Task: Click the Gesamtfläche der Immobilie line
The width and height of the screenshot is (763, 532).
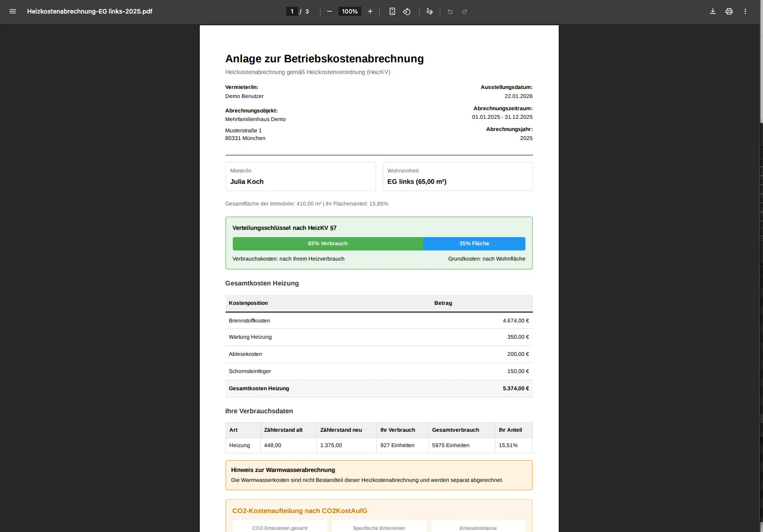Action: pos(306,204)
